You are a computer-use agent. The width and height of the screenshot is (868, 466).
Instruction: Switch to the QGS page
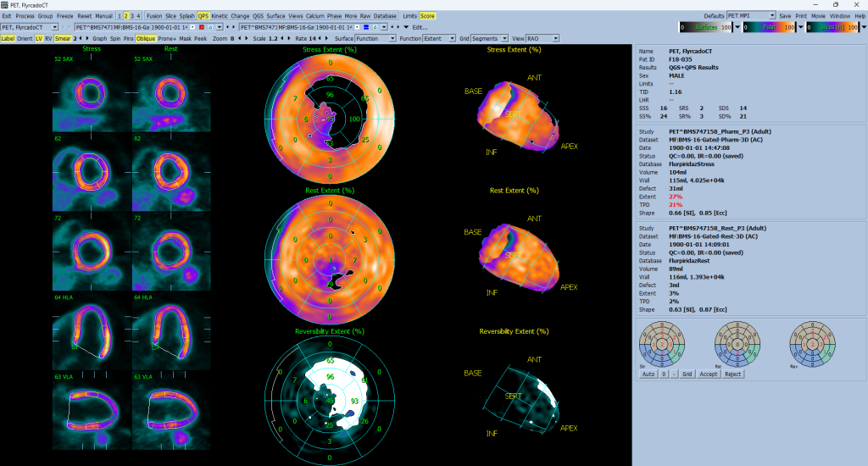[258, 16]
